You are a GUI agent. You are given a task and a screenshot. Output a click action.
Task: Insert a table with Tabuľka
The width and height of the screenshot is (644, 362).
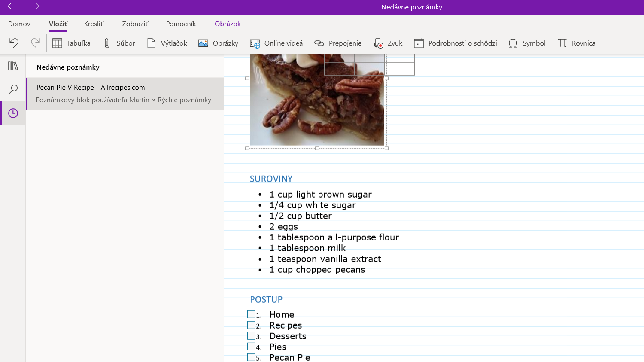[x=71, y=43]
